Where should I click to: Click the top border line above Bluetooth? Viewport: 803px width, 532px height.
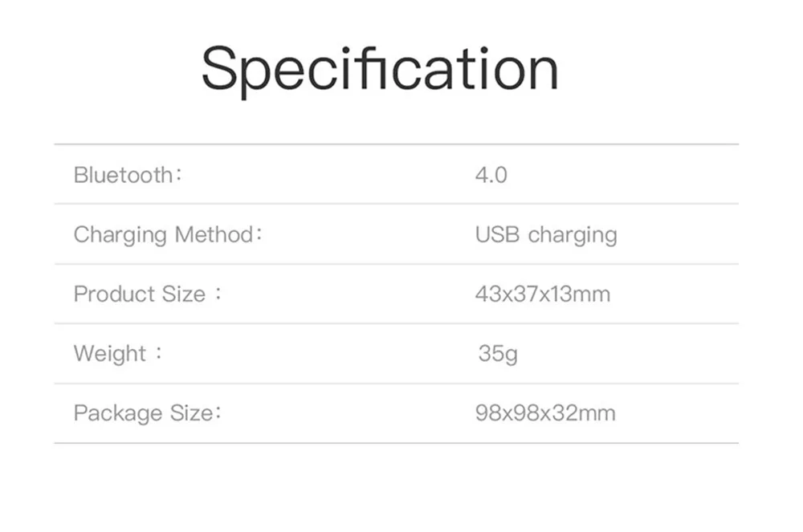point(396,144)
